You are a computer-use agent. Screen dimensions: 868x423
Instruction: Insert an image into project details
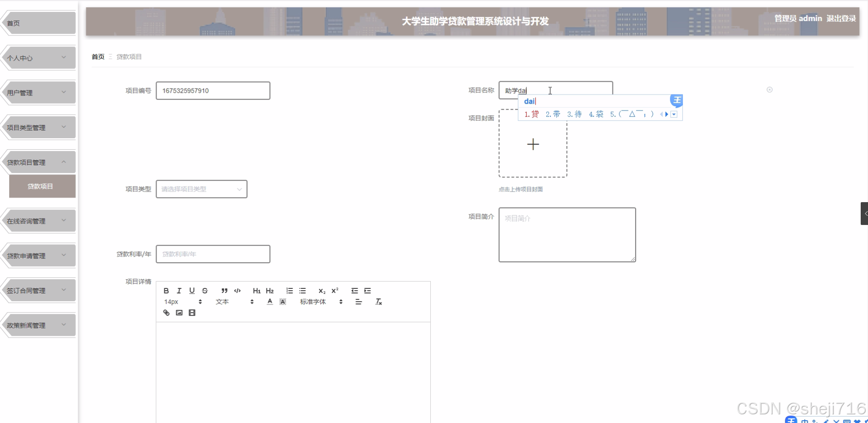click(x=179, y=313)
